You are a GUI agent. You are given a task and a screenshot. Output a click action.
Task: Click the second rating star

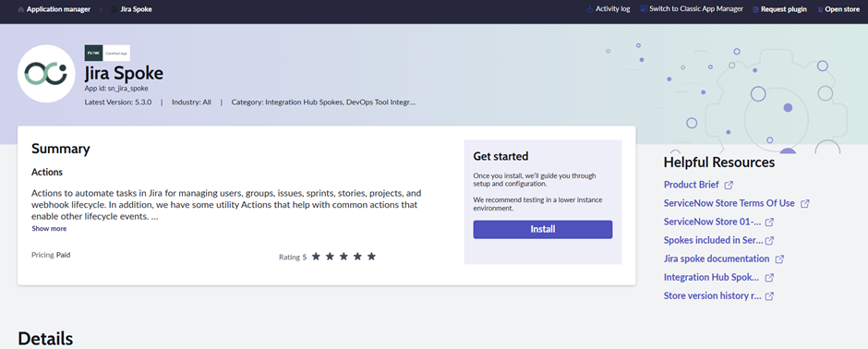click(330, 257)
